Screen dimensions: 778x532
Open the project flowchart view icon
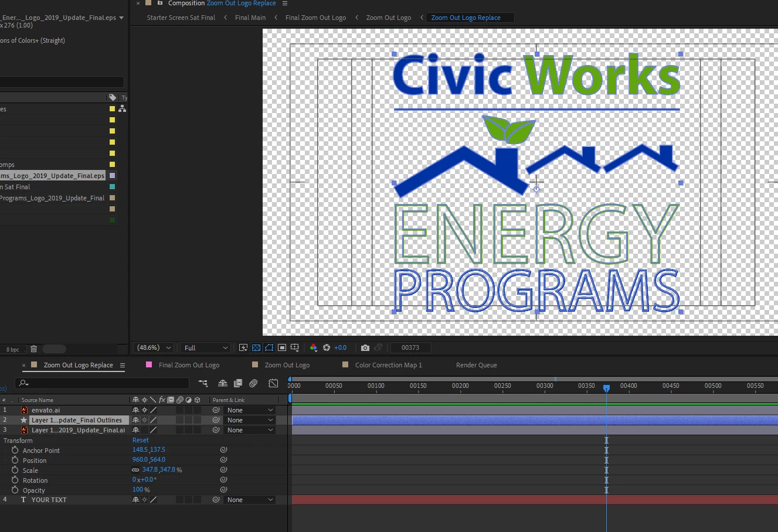coord(122,108)
